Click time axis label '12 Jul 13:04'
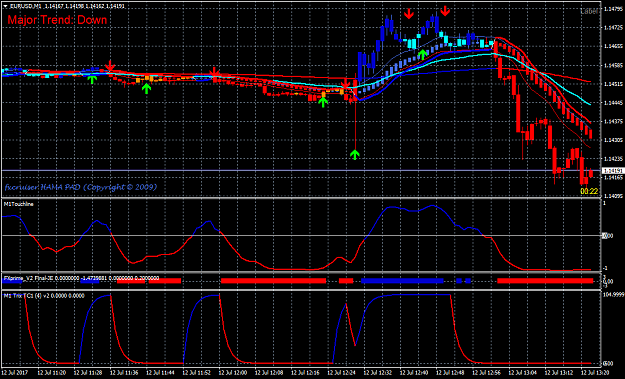Screen dimensions: 625x379 (523, 373)
